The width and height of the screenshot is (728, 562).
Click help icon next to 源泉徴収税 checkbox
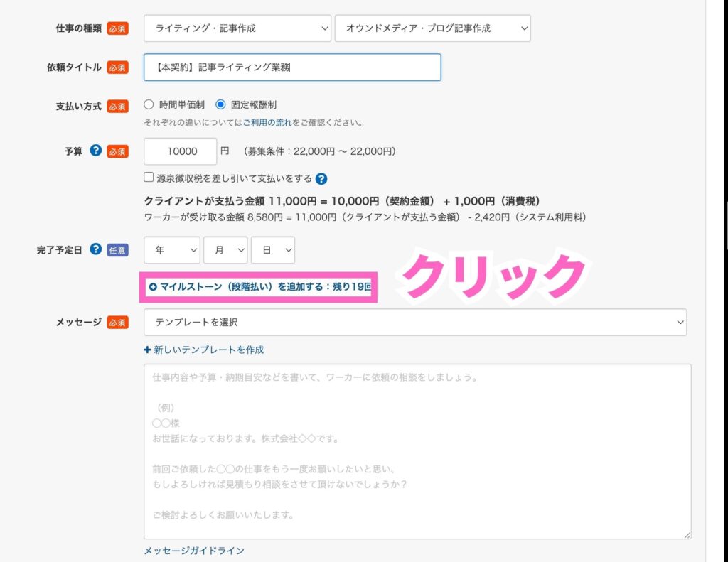(321, 179)
